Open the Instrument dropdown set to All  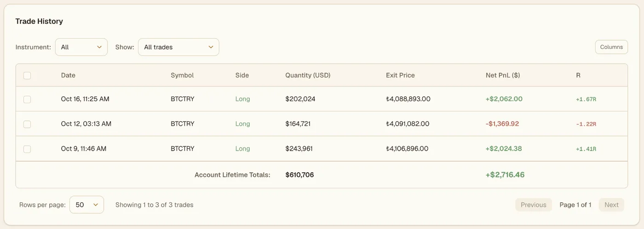(x=81, y=47)
